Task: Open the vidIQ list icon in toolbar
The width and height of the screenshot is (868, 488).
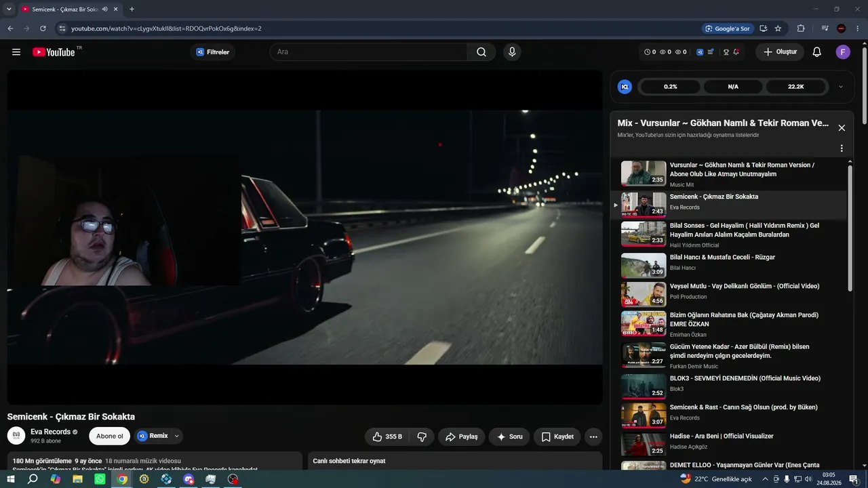Action: click(x=711, y=52)
